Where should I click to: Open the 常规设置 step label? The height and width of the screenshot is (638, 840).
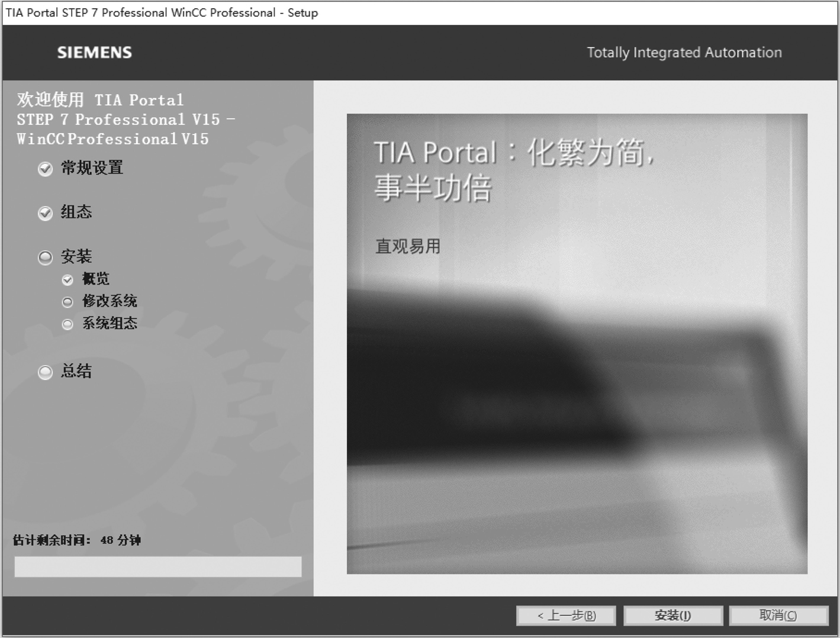[92, 168]
